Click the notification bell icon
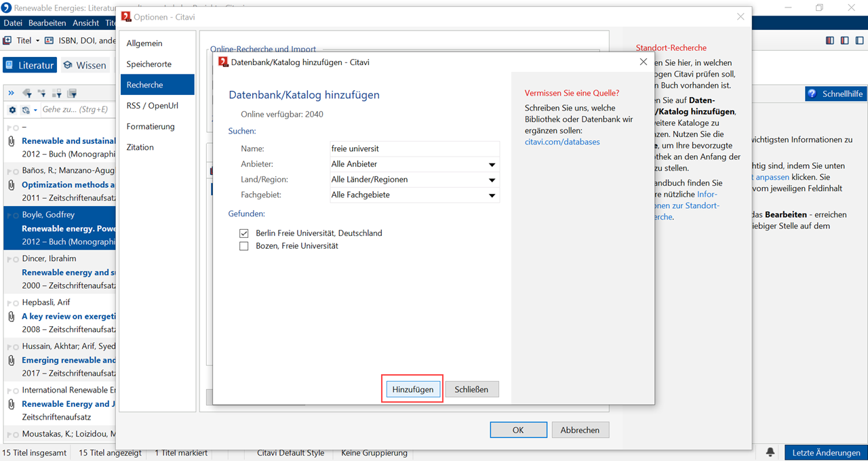The image size is (868, 461). coord(770,452)
